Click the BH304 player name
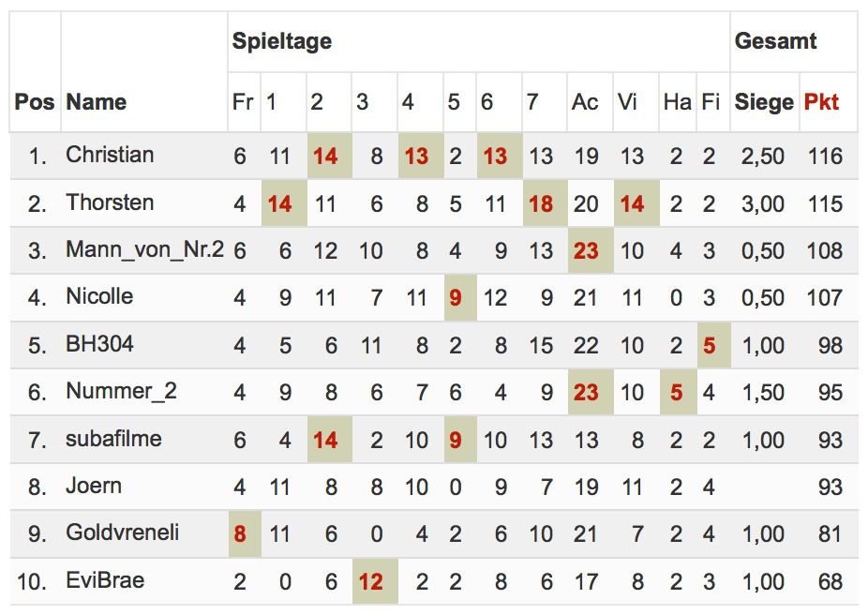 click(99, 344)
